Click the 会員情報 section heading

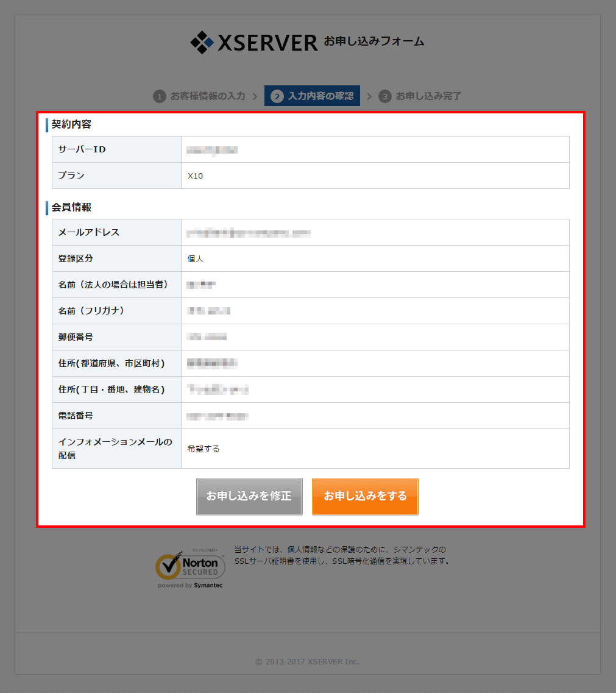pyautogui.click(x=71, y=207)
